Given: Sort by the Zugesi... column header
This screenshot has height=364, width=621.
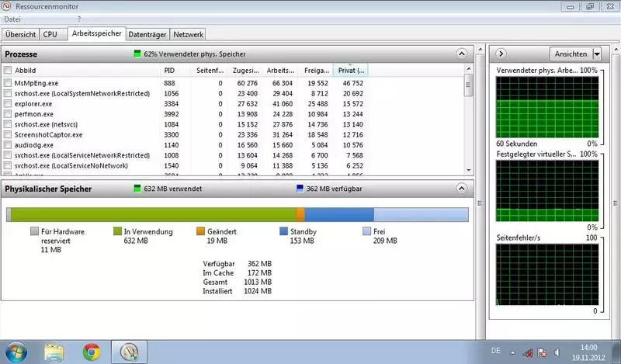Looking at the screenshot, I should (245, 71).
